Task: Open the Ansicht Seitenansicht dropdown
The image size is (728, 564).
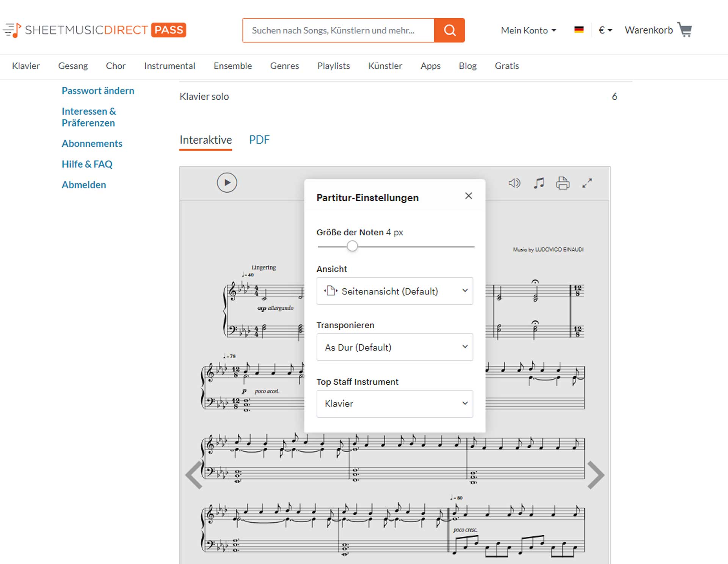Action: (395, 291)
